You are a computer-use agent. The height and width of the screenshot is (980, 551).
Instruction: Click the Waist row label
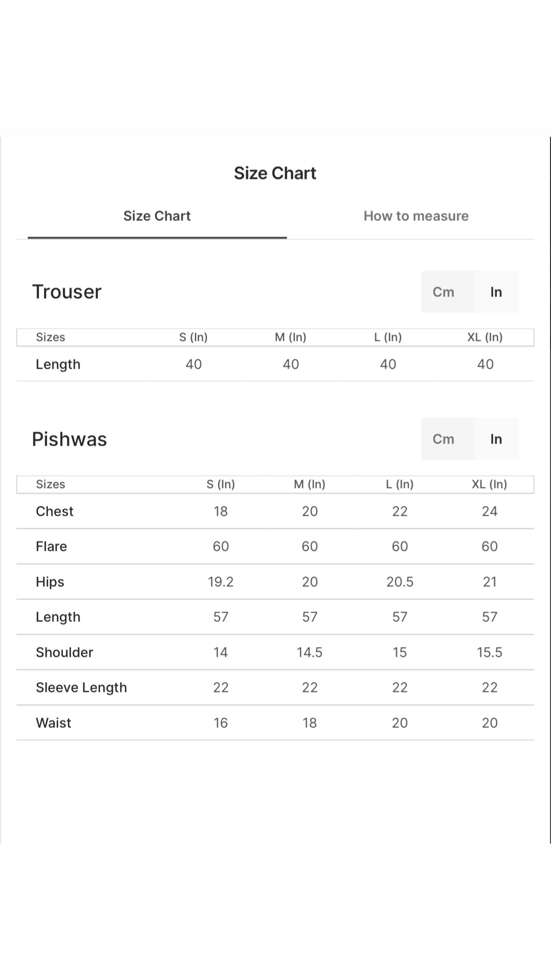click(x=53, y=723)
